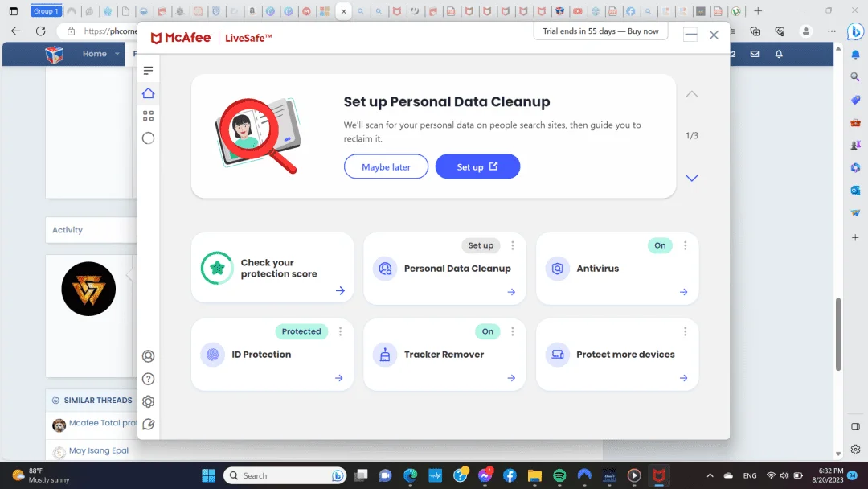Click Trial ends in 55 days Buy now
The height and width of the screenshot is (489, 868).
pyautogui.click(x=600, y=31)
